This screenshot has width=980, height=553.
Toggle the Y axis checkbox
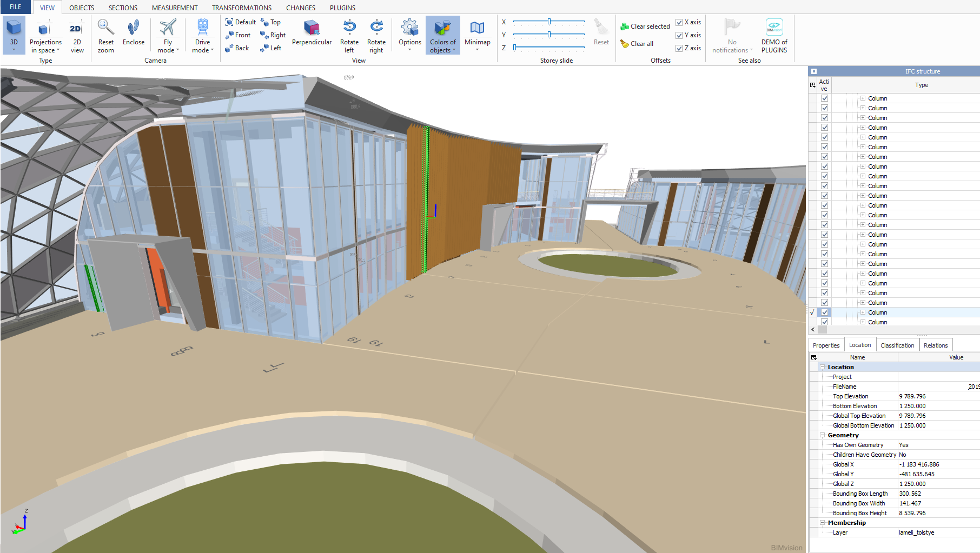click(x=679, y=35)
